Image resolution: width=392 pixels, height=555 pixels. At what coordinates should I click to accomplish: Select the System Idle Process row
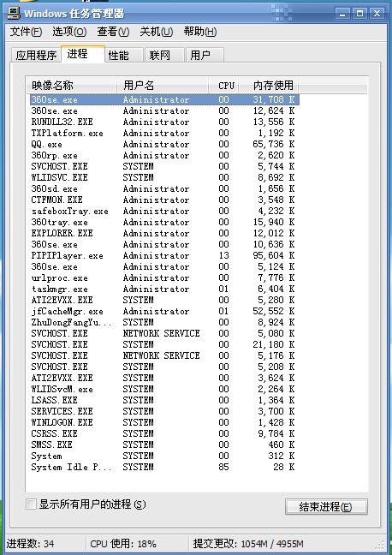(164, 468)
